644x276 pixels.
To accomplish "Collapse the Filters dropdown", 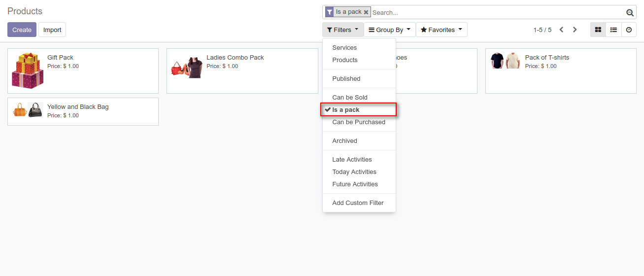I will click(342, 30).
